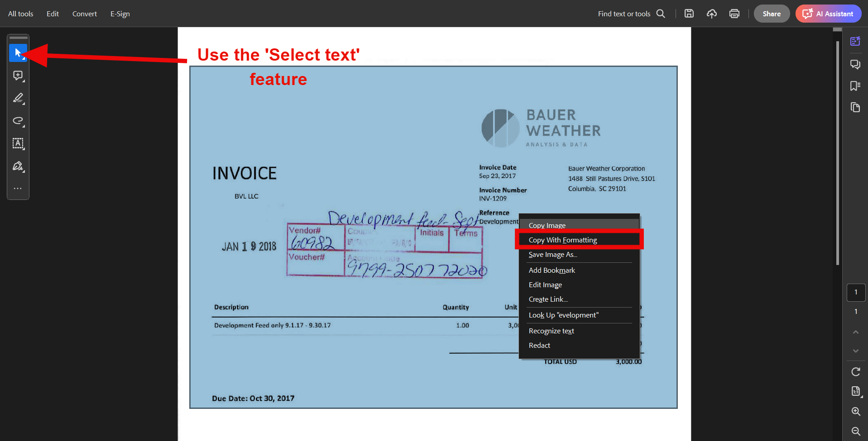Rotate the page view
This screenshot has width=868, height=441.
coord(856,371)
